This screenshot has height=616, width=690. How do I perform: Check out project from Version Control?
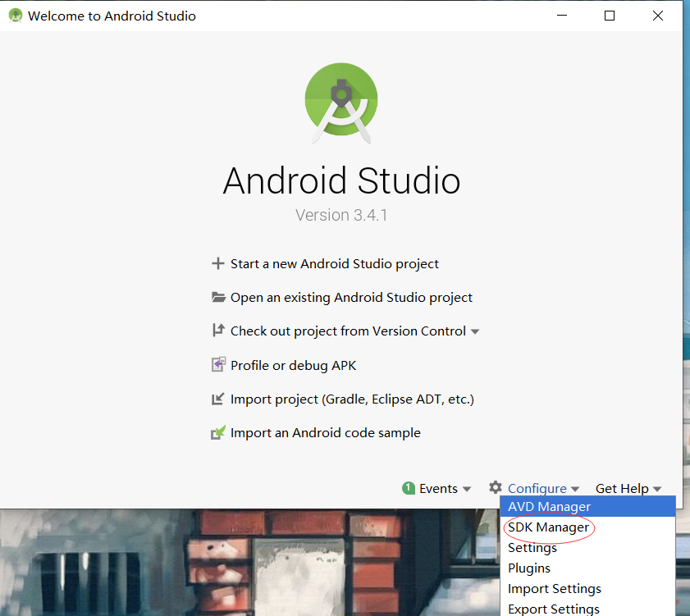click(x=348, y=331)
